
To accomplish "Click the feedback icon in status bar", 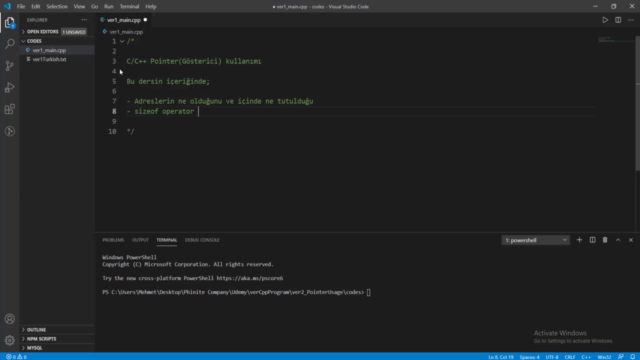I will 620,357.
